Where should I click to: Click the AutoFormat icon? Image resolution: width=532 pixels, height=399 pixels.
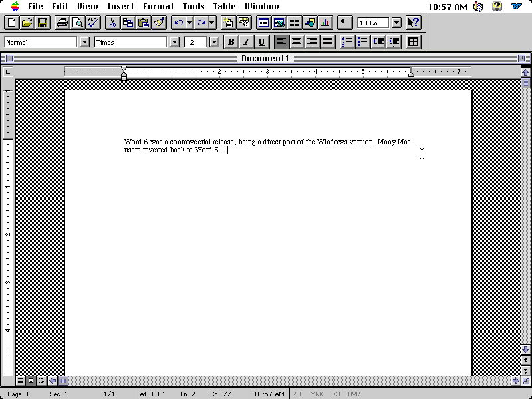[x=228, y=23]
